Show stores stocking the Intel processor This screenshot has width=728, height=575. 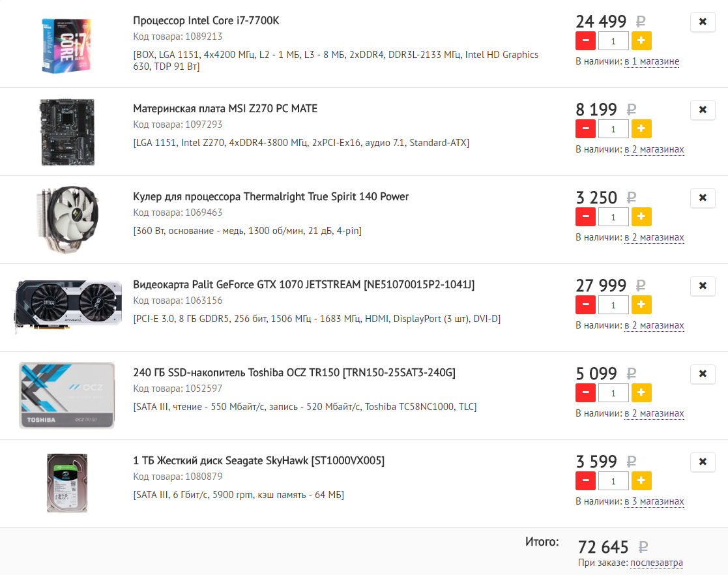click(652, 62)
